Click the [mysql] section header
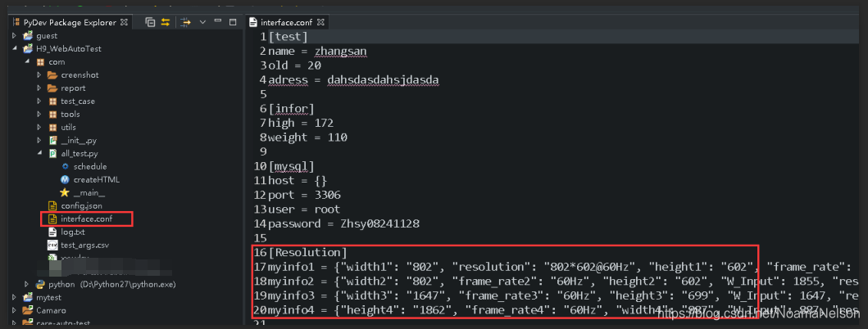 (291, 166)
